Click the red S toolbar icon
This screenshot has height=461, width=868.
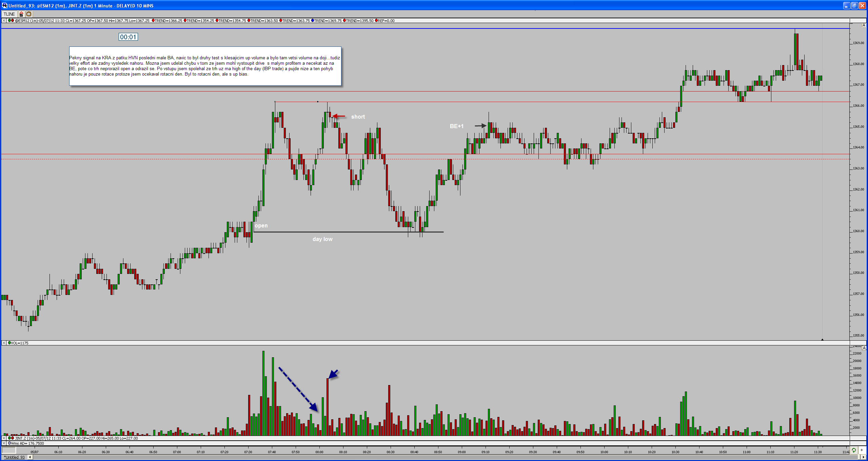21,14
